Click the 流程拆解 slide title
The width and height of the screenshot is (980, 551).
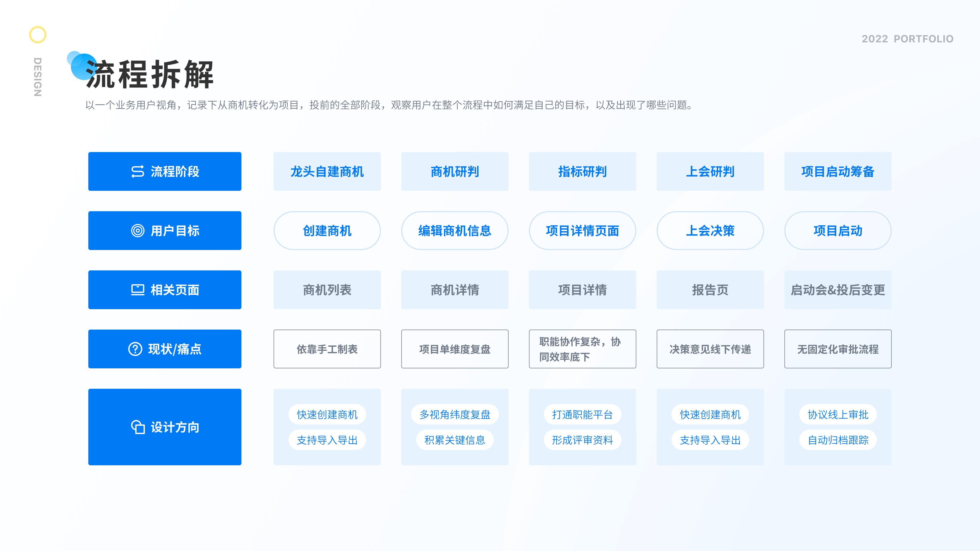coord(150,74)
